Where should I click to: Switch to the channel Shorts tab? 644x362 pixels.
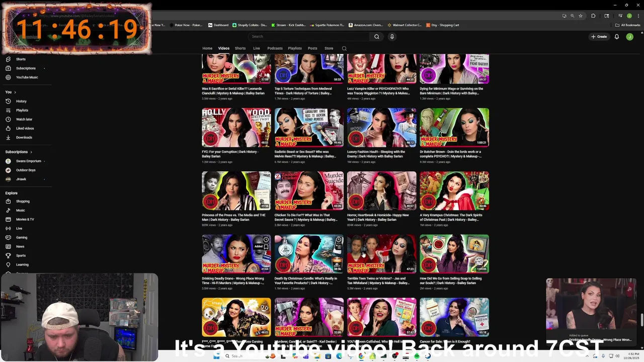(240, 48)
